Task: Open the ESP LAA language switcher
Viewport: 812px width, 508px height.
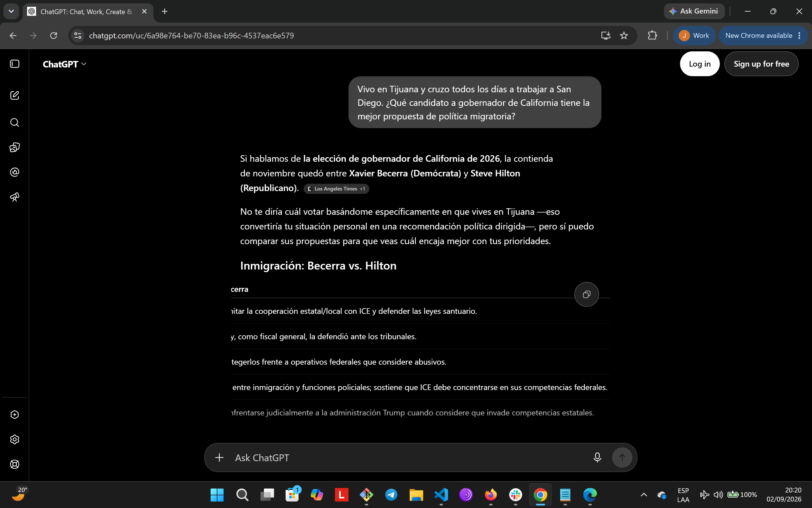Action: (x=683, y=495)
